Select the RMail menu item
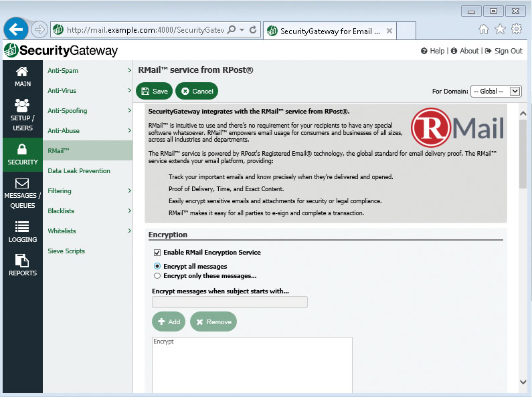532x397 pixels. click(x=88, y=150)
